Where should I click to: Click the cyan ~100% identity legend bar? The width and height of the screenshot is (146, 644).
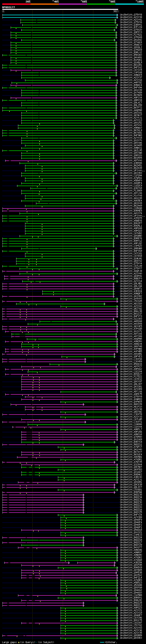click(x=130, y=4)
